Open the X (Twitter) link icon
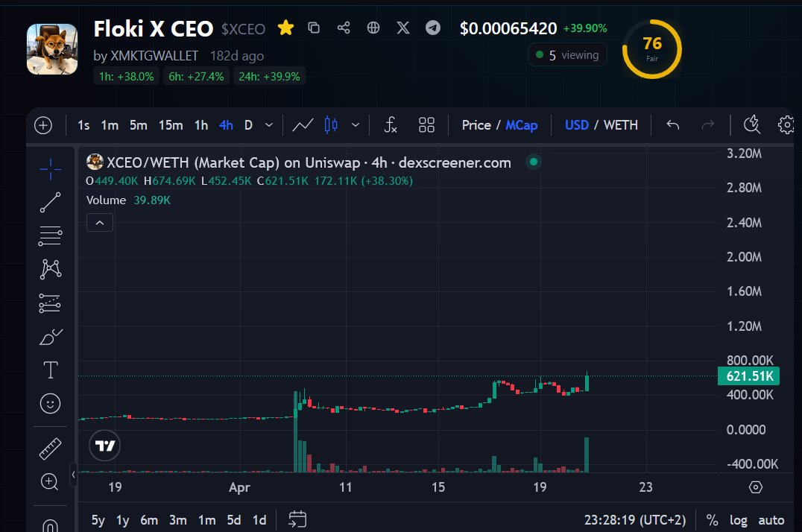Screen dimensions: 802x532 pos(403,28)
